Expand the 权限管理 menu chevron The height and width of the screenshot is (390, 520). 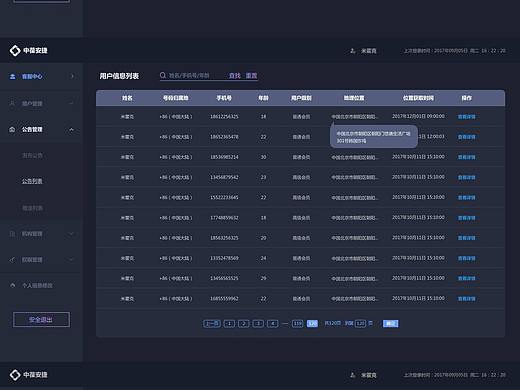(71, 259)
